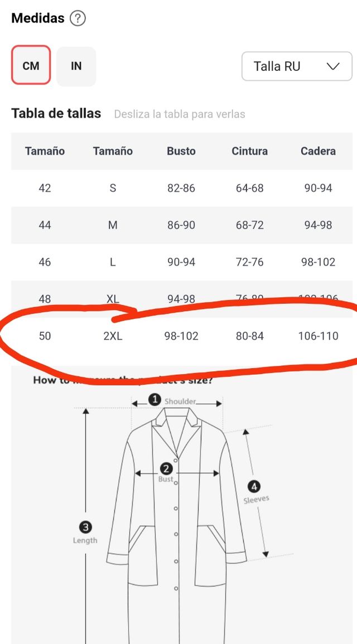Select the Cintura column header

(x=249, y=151)
